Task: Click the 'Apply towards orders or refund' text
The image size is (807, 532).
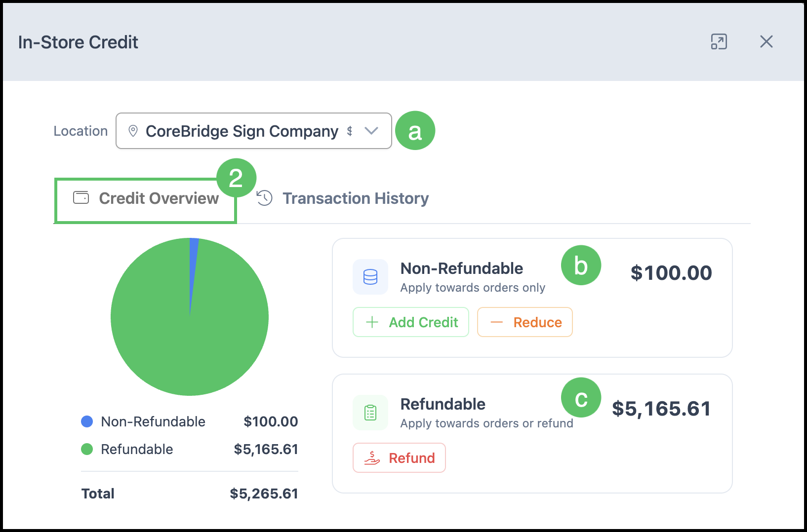Action: tap(486, 423)
